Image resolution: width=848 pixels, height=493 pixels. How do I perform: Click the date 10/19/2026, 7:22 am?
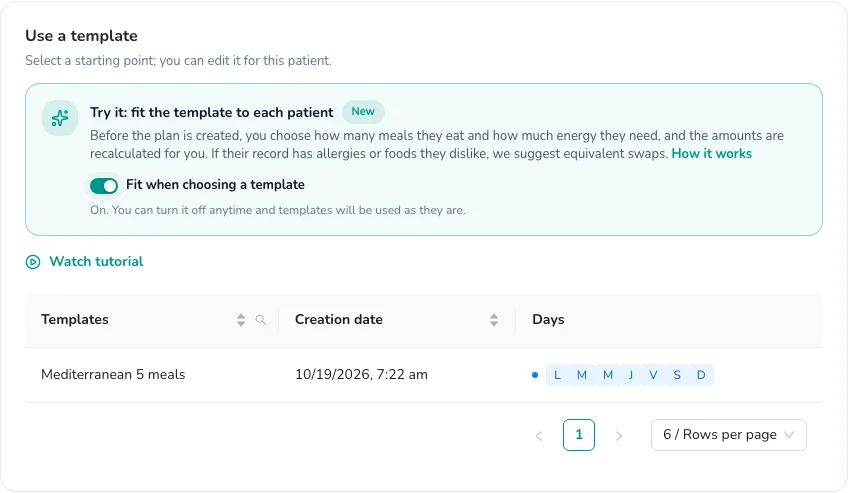click(361, 375)
